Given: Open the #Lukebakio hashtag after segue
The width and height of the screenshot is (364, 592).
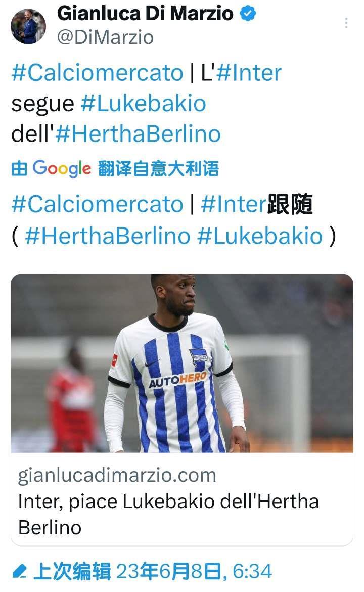Looking at the screenshot, I should pyautogui.click(x=144, y=104).
